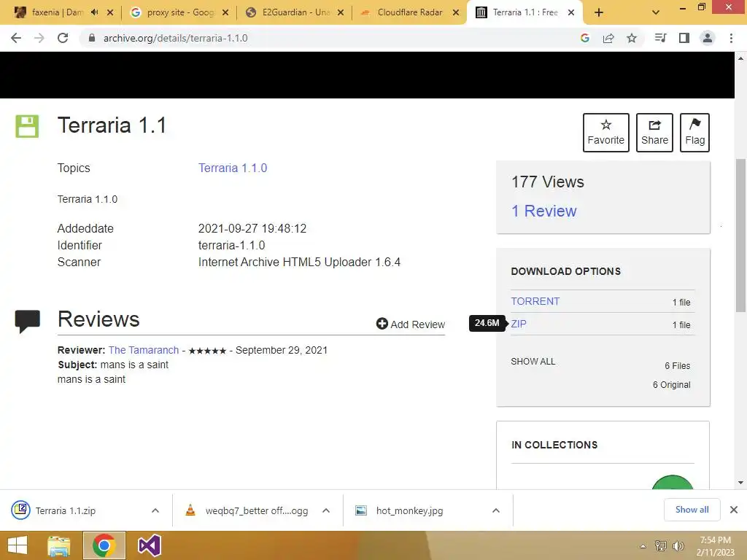The width and height of the screenshot is (747, 560).
Task: Click the green floppy disk software icon
Action: coord(27,126)
